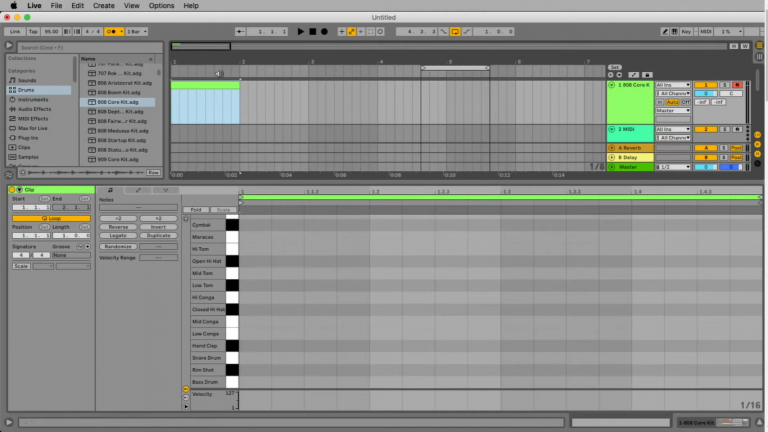768x432 pixels.
Task: Open the All Ins input dropdown on track 1
Action: 672,85
